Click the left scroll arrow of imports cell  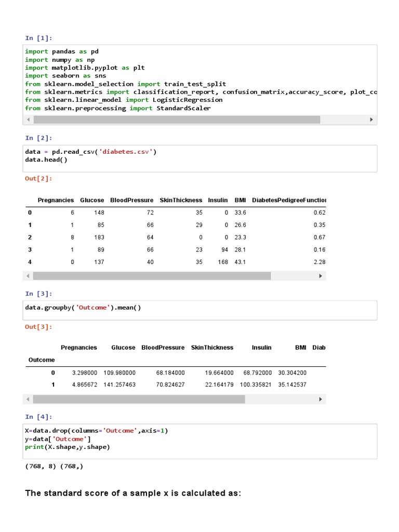[28, 119]
